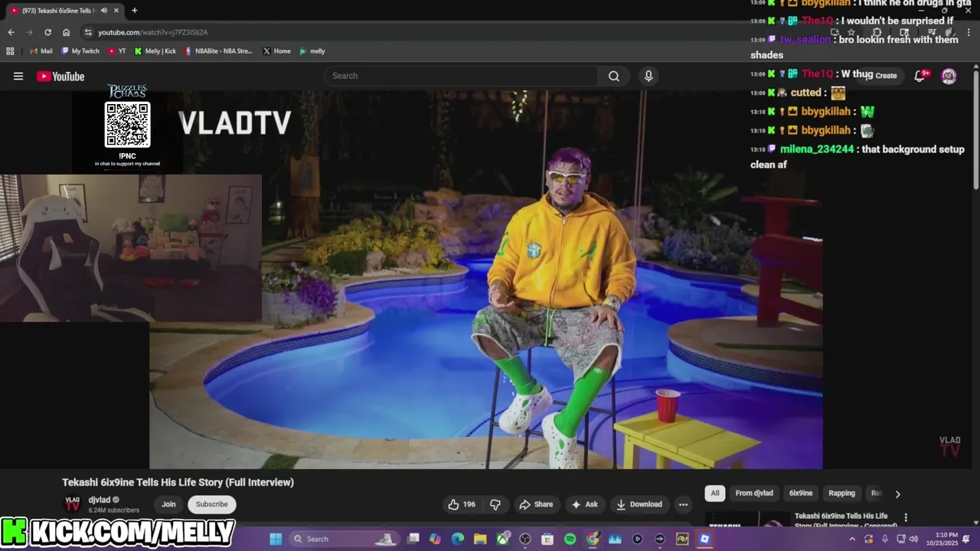Screen dimensions: 980x551
Task: Open the browser home page icon
Action: [x=66, y=32]
